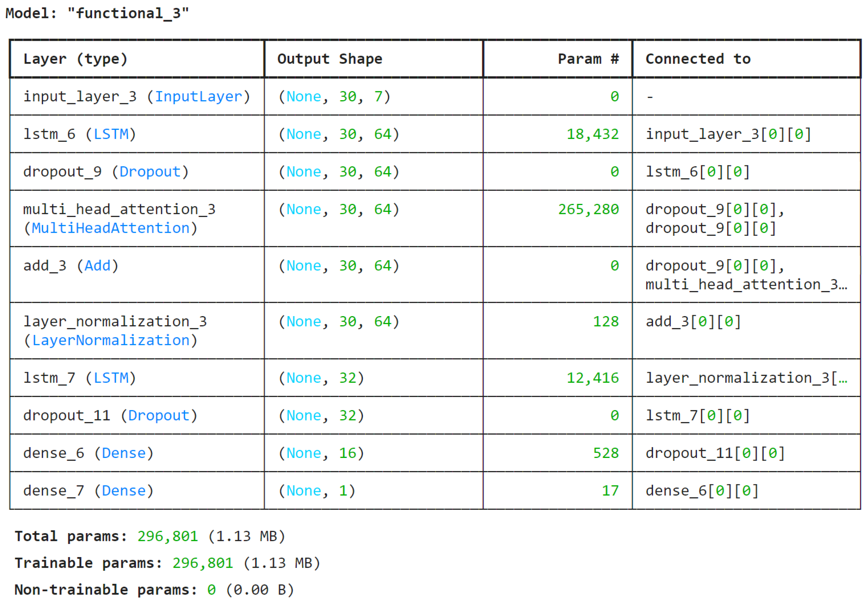Select the dropout_11[0][0] connection cell
The image size is (868, 602).
click(715, 453)
